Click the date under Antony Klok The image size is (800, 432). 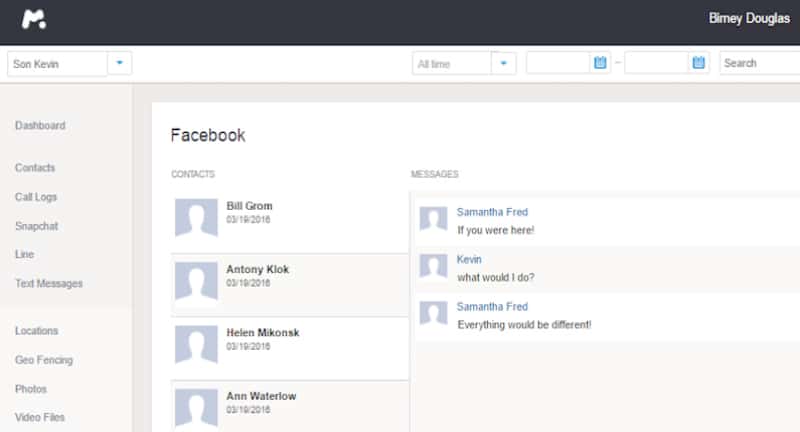coord(248,283)
